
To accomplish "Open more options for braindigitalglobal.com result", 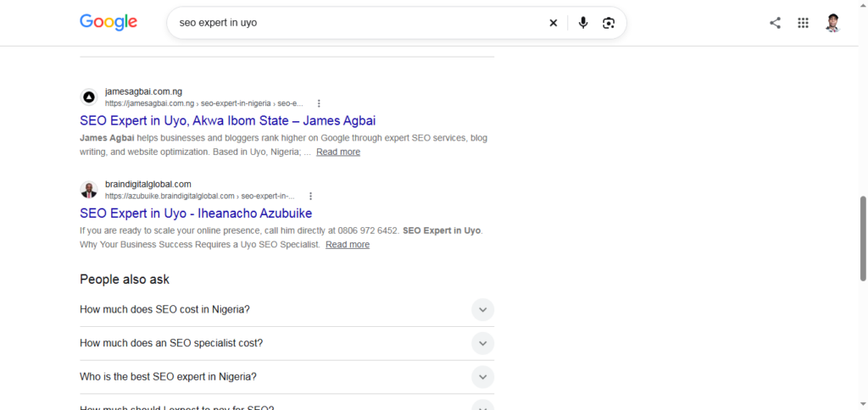I will (310, 196).
